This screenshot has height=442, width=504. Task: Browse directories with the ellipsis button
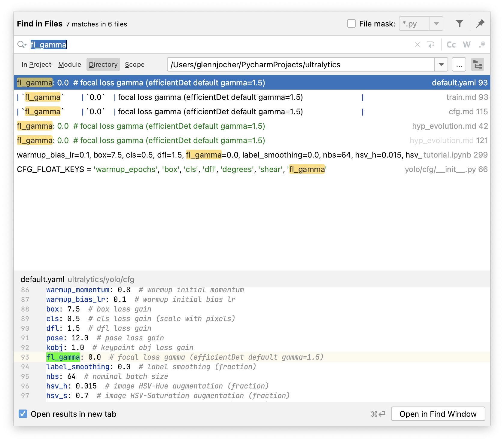coord(459,64)
